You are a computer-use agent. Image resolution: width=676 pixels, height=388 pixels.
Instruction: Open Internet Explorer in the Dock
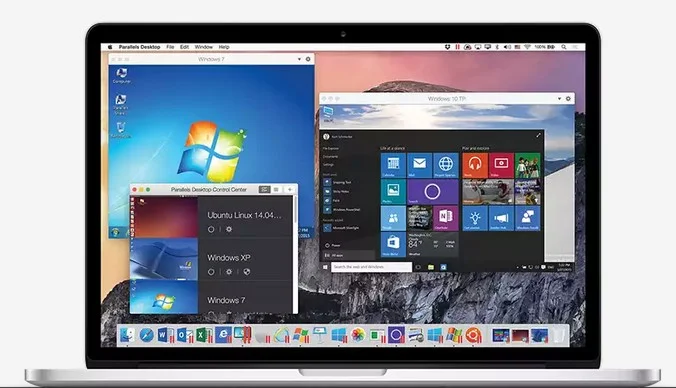(x=223, y=335)
